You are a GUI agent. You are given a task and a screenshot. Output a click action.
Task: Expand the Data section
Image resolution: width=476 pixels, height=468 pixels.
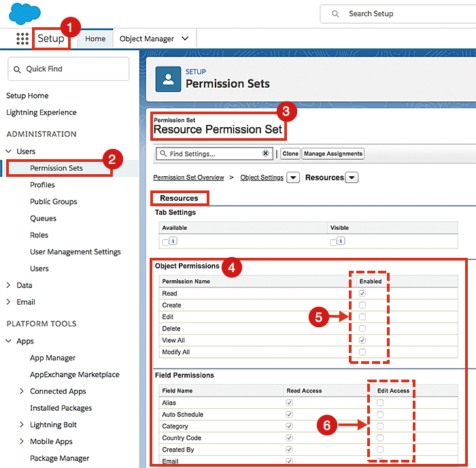pyautogui.click(x=8, y=285)
